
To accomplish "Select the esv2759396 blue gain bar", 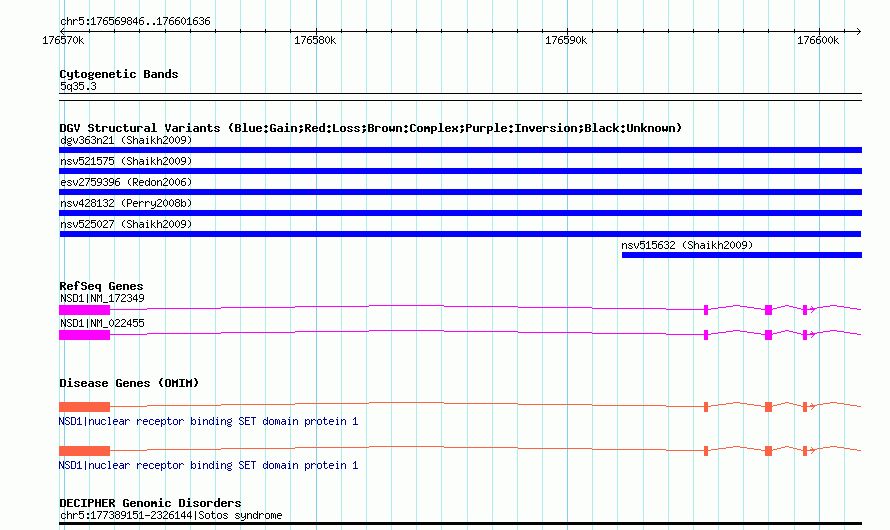I will (x=460, y=192).
